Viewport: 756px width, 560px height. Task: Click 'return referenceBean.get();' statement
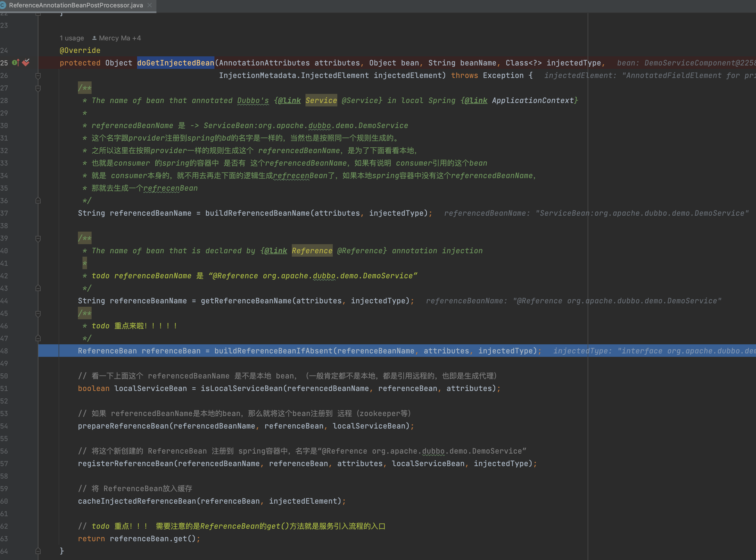(x=139, y=539)
